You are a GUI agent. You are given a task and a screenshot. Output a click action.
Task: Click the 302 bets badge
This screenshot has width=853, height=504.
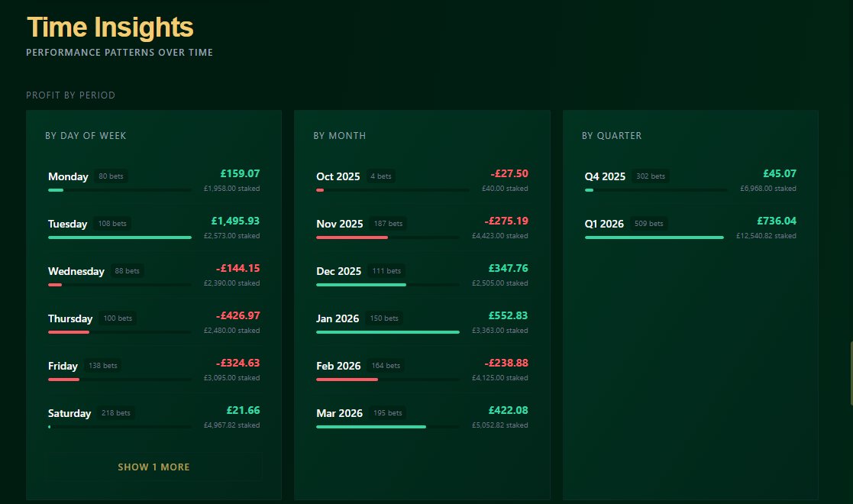tap(651, 176)
